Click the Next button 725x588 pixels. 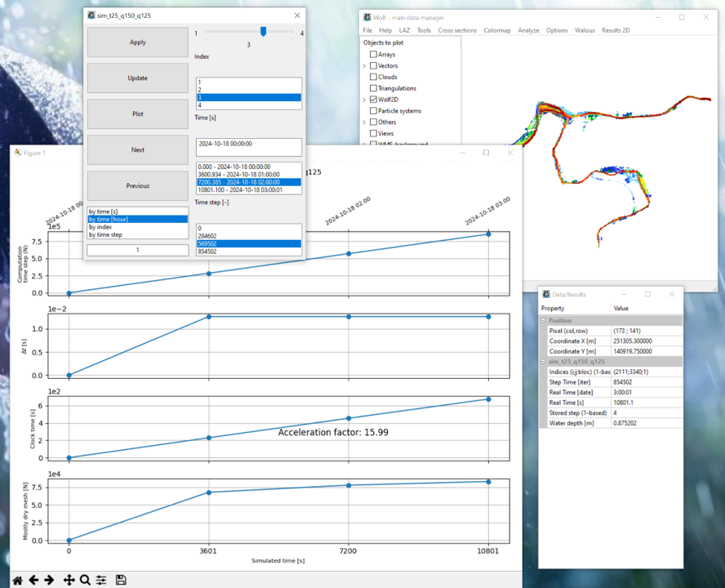pyautogui.click(x=138, y=150)
